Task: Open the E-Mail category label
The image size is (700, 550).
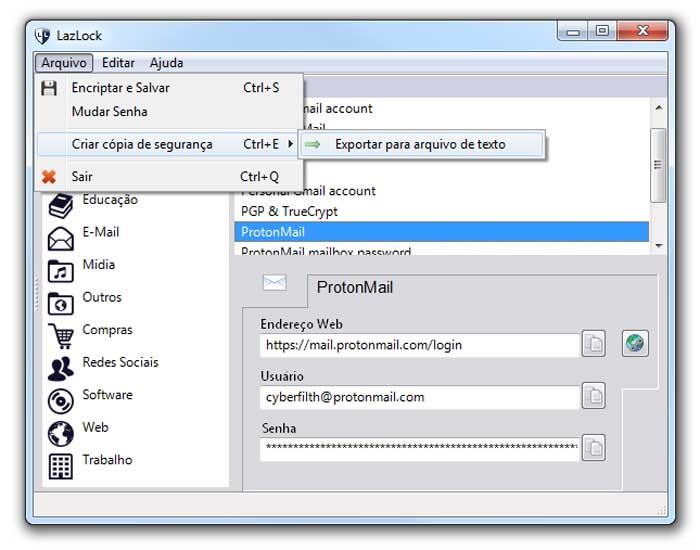Action: [x=100, y=232]
